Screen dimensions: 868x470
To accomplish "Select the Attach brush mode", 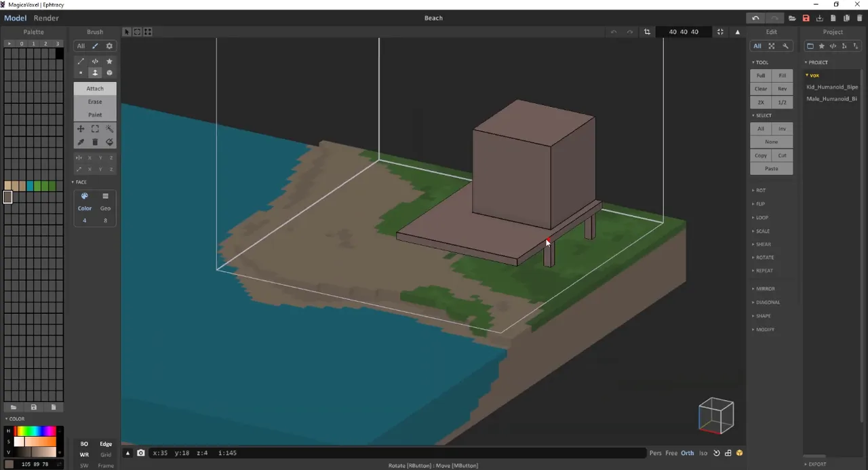I will pos(95,88).
